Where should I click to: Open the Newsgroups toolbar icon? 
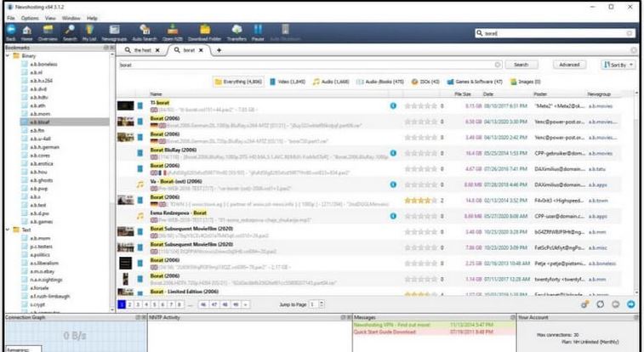[x=114, y=32]
